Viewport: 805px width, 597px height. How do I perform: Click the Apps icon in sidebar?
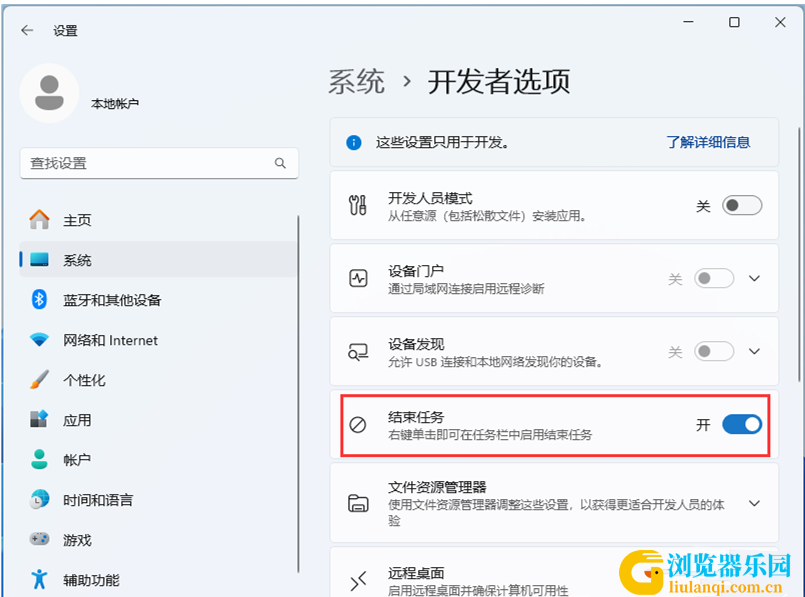coord(40,419)
